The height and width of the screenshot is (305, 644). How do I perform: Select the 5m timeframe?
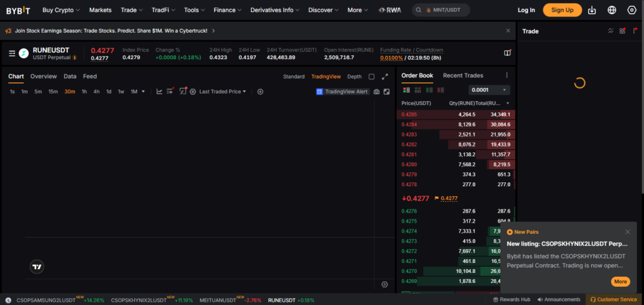pos(38,92)
